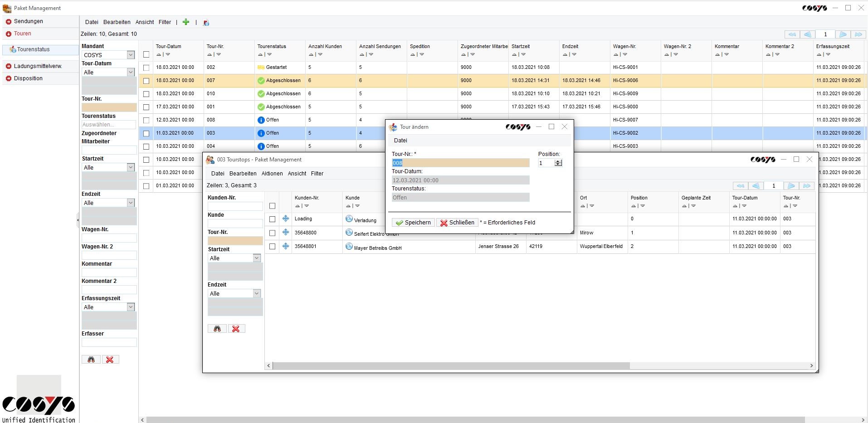
Task: Click globe icon beside Verladung
Action: [349, 219]
